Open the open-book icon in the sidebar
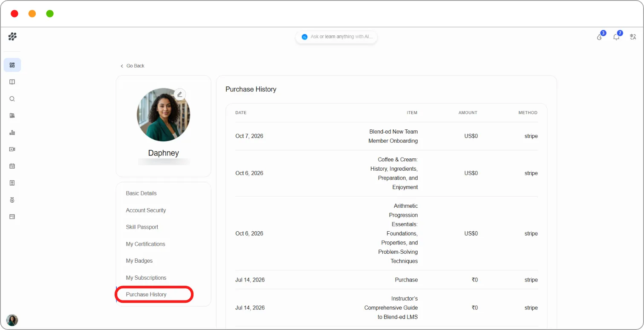644x330 pixels. click(x=12, y=82)
